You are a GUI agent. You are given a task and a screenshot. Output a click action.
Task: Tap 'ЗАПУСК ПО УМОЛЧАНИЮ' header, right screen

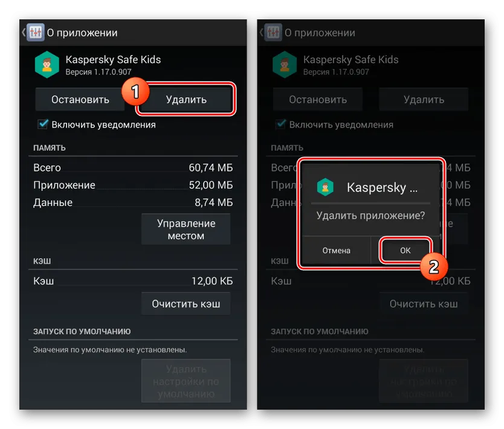click(320, 331)
